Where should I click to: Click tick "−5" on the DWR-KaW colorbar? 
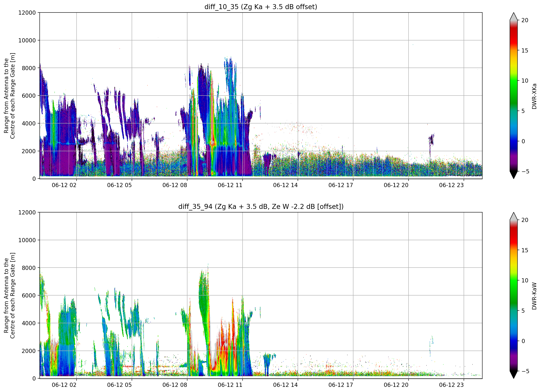pos(525,371)
